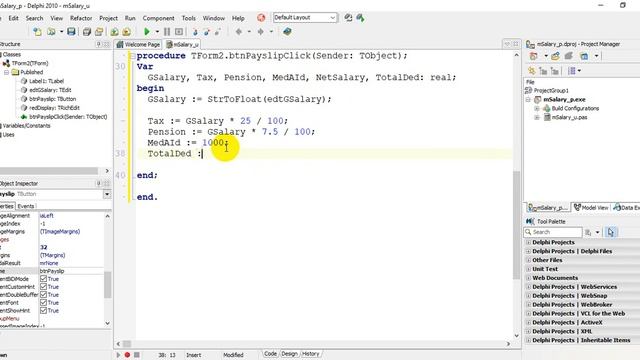
Task: Click the Pause program toolbar icon
Action: point(167,31)
